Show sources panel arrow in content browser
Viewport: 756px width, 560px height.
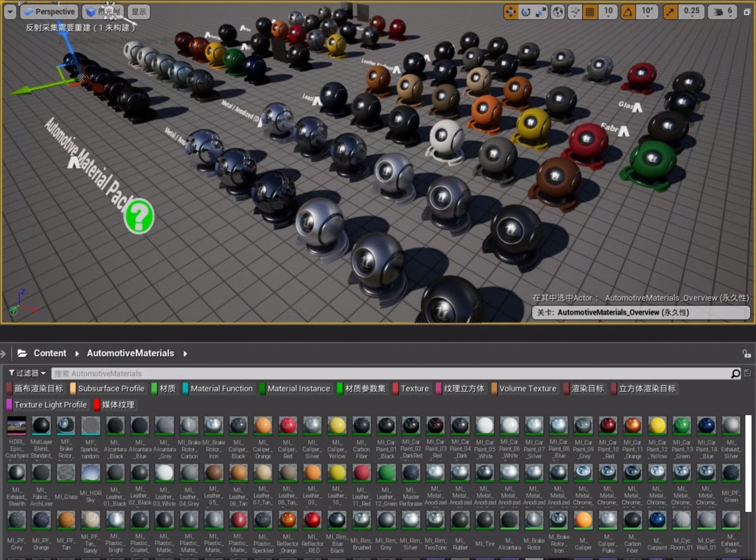(3, 354)
